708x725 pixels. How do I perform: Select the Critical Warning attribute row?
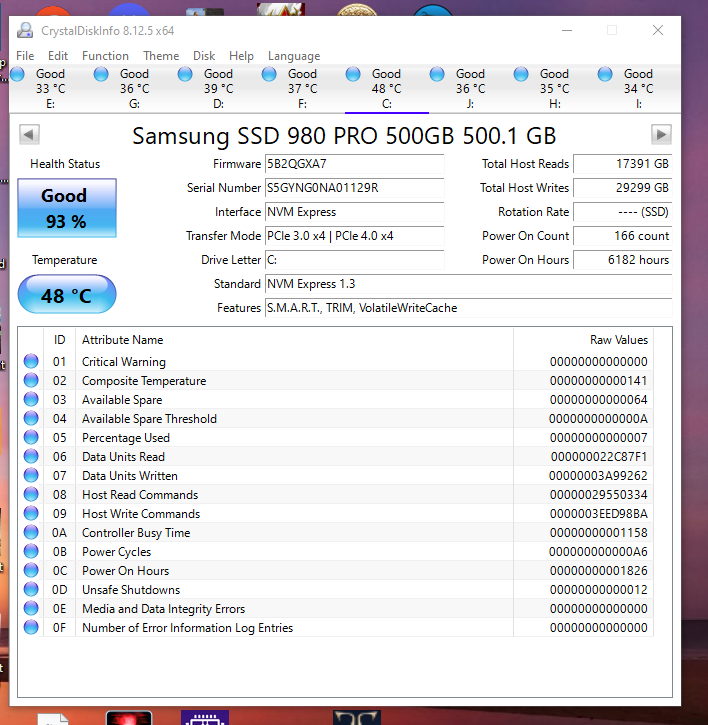pyautogui.click(x=336, y=362)
